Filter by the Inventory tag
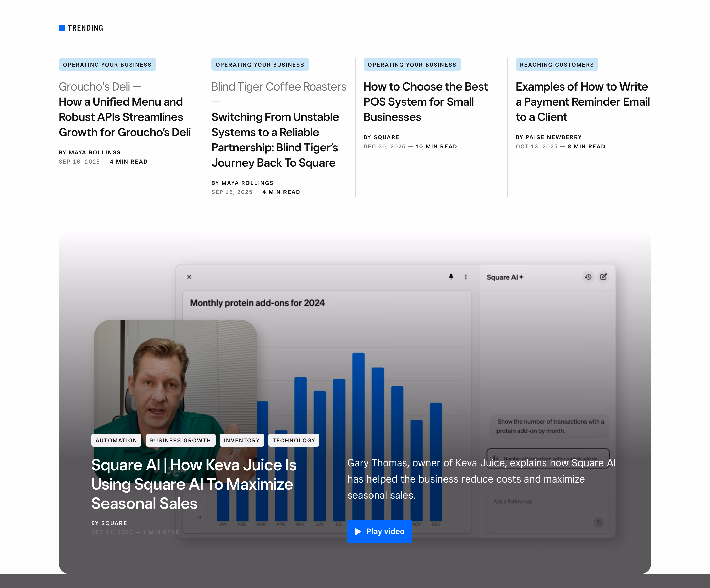 point(242,440)
